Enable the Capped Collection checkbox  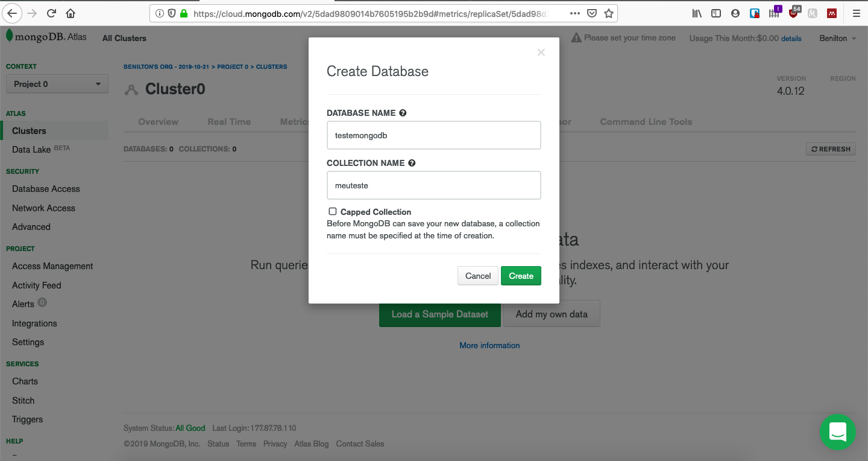pyautogui.click(x=333, y=211)
